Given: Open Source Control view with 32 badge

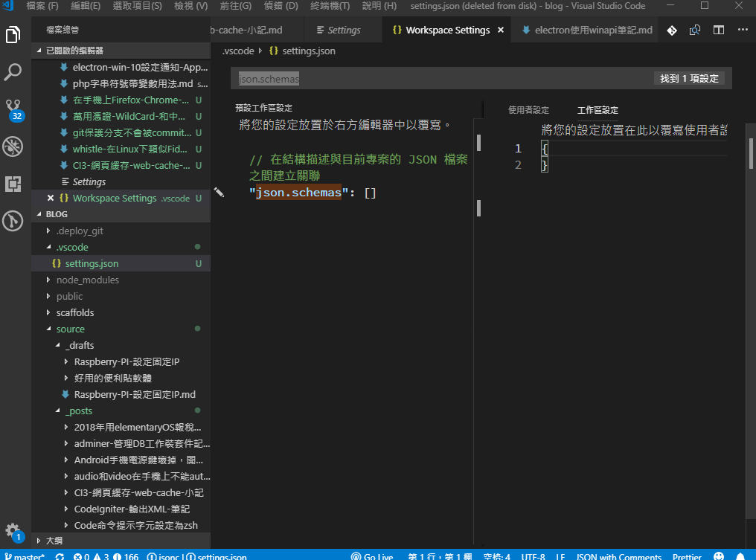Looking at the screenshot, I should click(13, 109).
